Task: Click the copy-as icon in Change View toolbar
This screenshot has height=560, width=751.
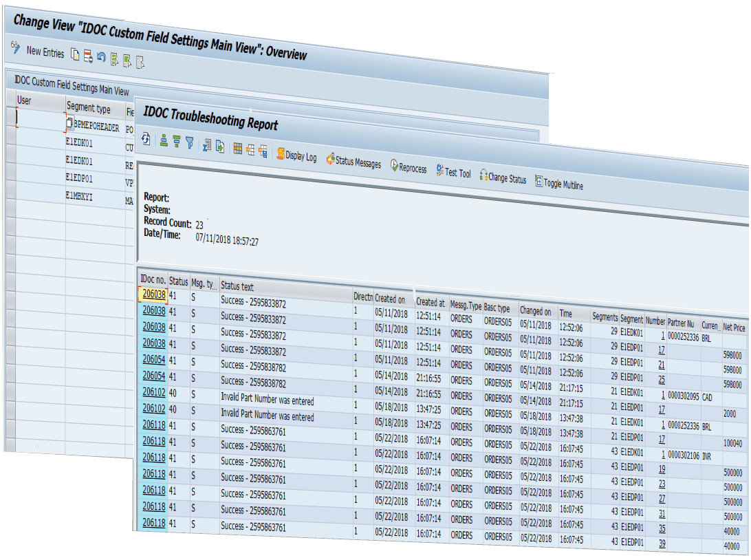Action: point(75,54)
